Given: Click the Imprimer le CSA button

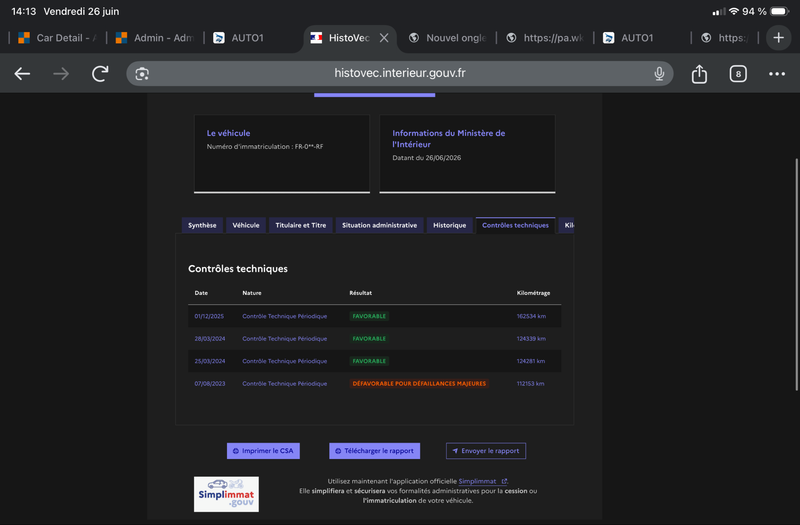Looking at the screenshot, I should [x=263, y=451].
